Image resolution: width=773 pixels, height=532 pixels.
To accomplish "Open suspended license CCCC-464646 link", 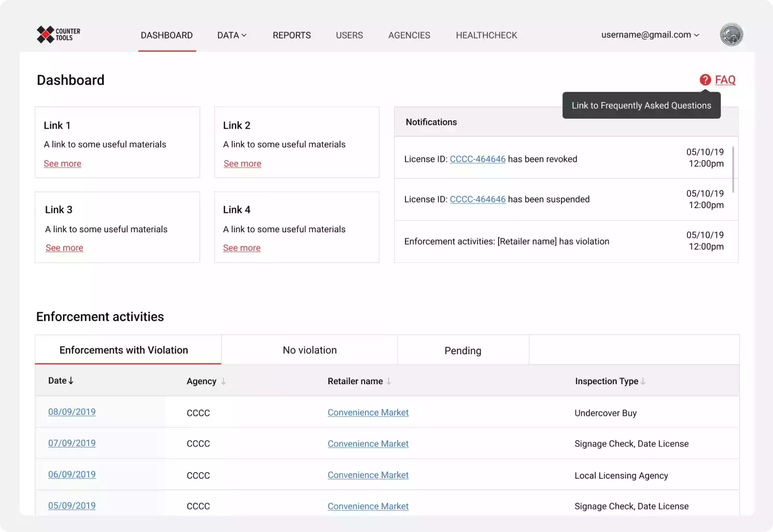I will pos(477,199).
